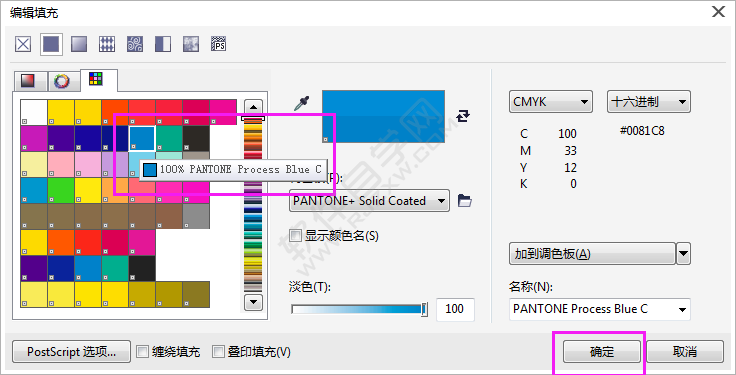Click the Y value 12
The height and width of the screenshot is (375, 736).
(x=570, y=168)
